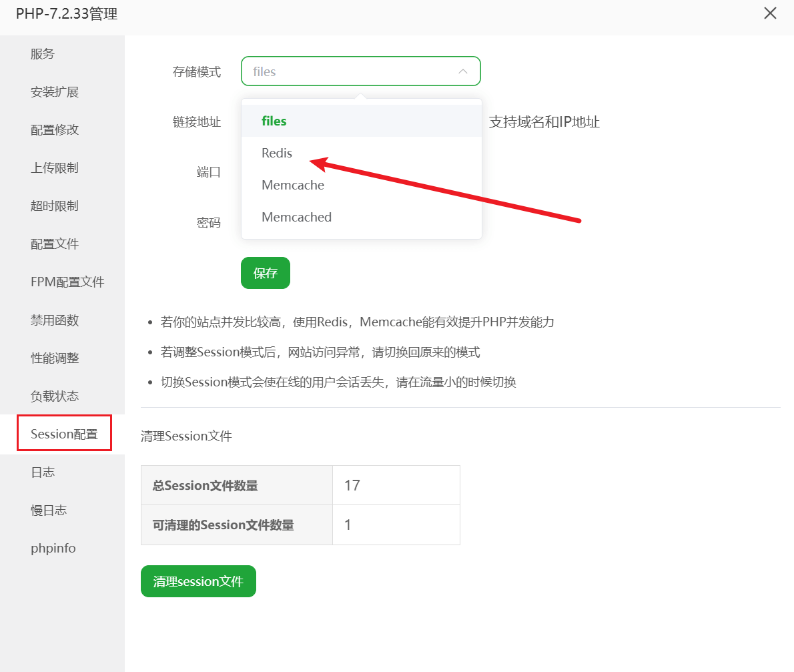794x672 pixels.
Task: Close the PHP-7.2.33 management dialog
Action: tap(770, 13)
